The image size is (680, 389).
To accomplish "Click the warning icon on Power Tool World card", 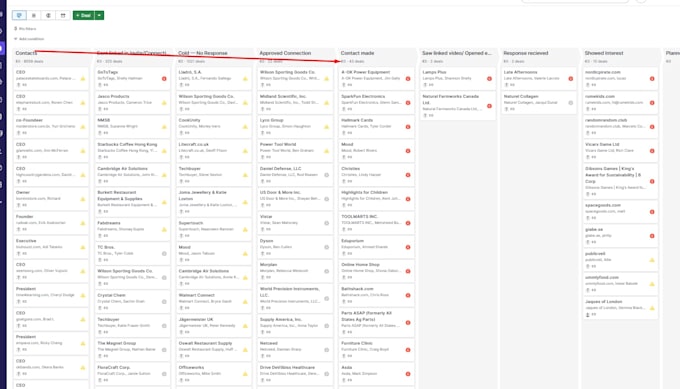I will (x=327, y=151).
